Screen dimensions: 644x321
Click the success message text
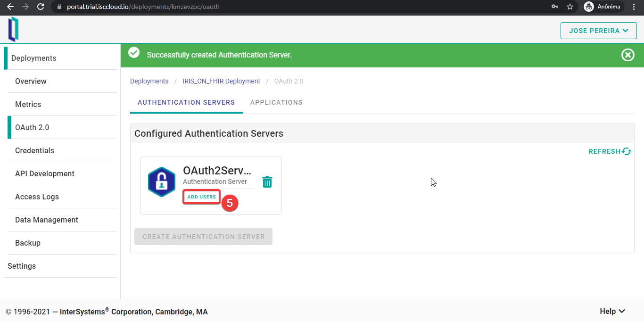(x=219, y=55)
